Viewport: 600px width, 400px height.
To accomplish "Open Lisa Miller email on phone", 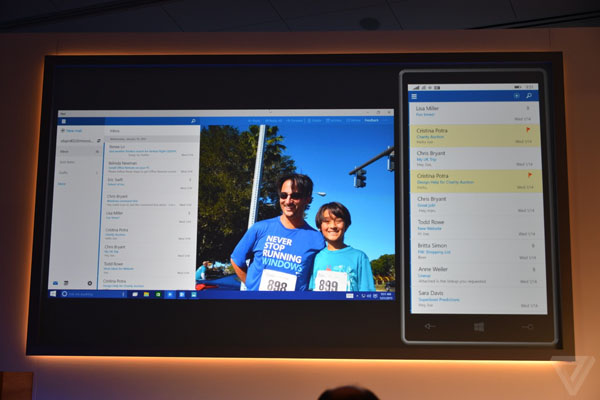I will click(x=474, y=113).
